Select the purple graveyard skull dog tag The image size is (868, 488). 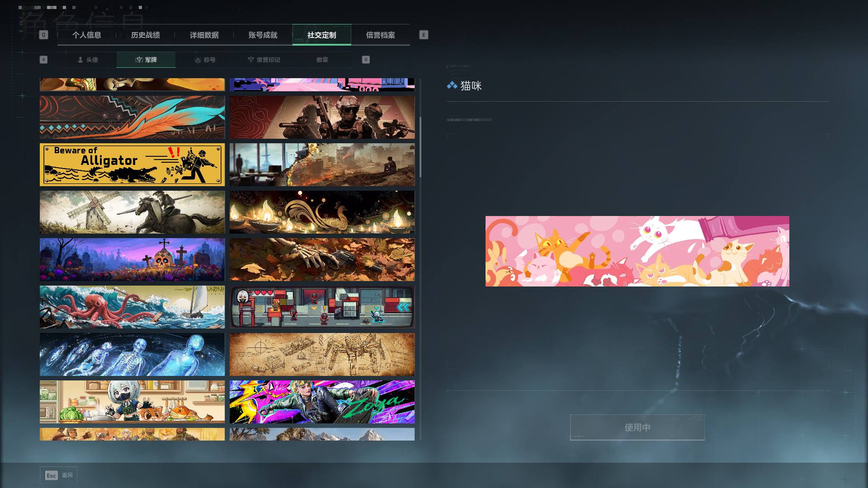(x=132, y=259)
